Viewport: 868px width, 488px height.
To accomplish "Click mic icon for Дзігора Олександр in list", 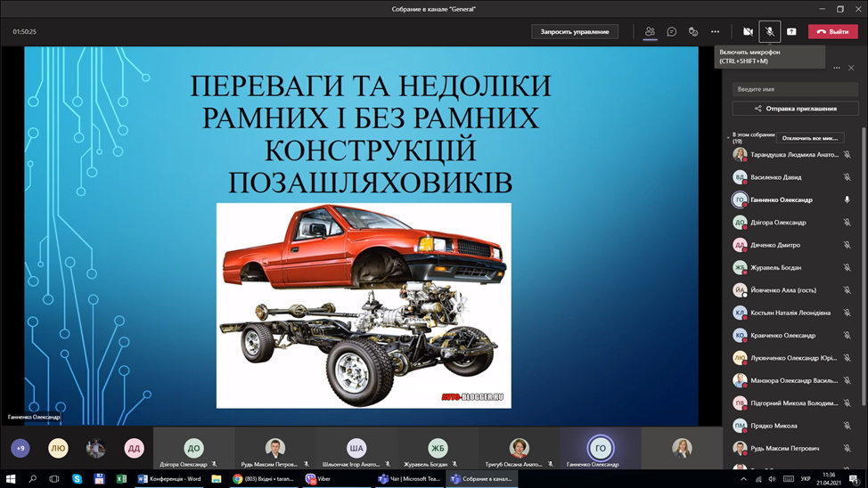I will click(x=847, y=223).
